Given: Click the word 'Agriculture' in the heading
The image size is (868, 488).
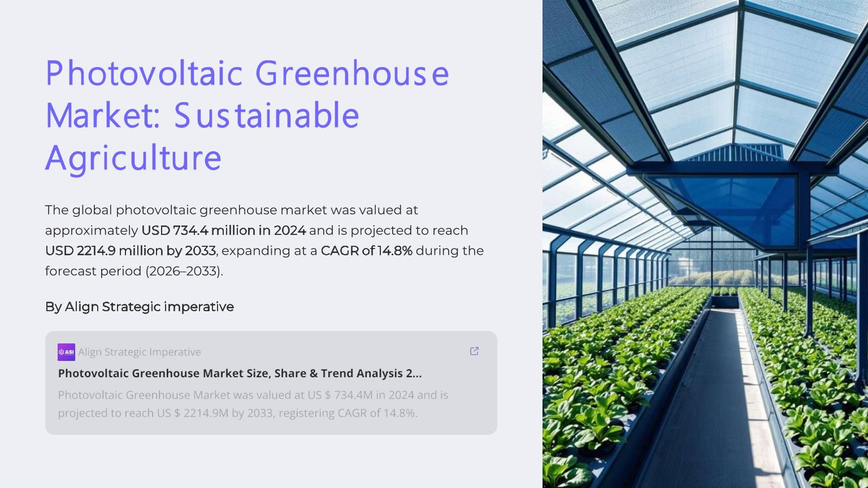Looking at the screenshot, I should [x=133, y=158].
